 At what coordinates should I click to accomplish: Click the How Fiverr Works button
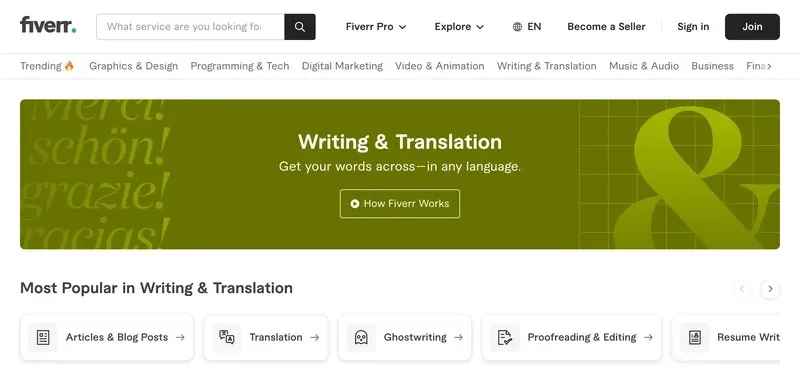[400, 204]
